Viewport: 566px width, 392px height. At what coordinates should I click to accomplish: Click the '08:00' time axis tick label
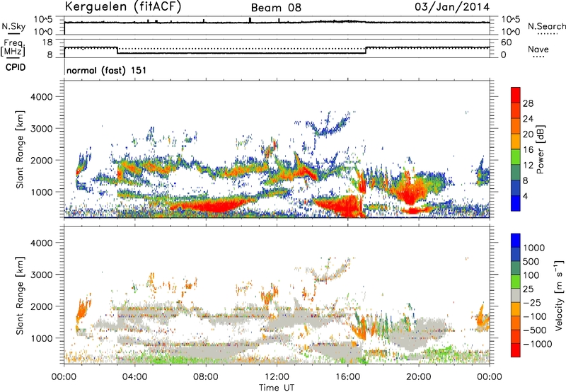tap(206, 377)
